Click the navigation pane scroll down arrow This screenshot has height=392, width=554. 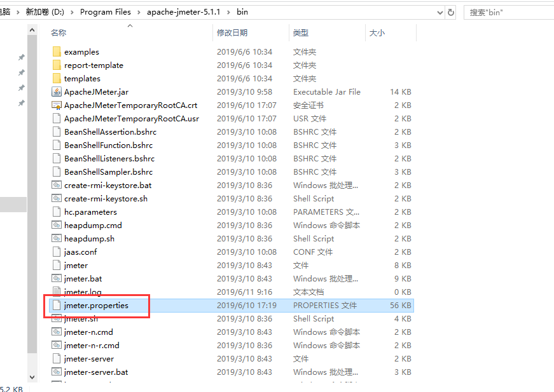[32, 377]
